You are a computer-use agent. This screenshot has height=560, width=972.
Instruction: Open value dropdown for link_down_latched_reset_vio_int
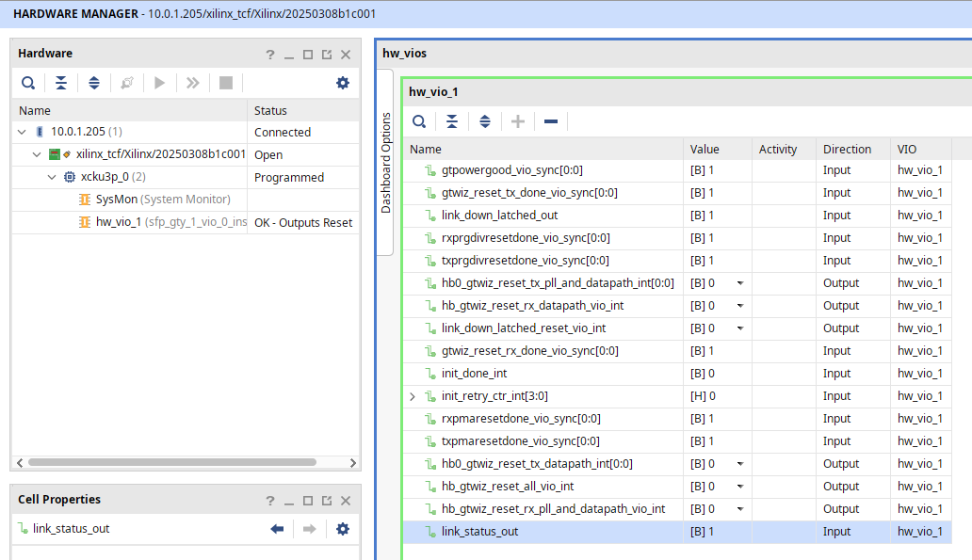[740, 328]
